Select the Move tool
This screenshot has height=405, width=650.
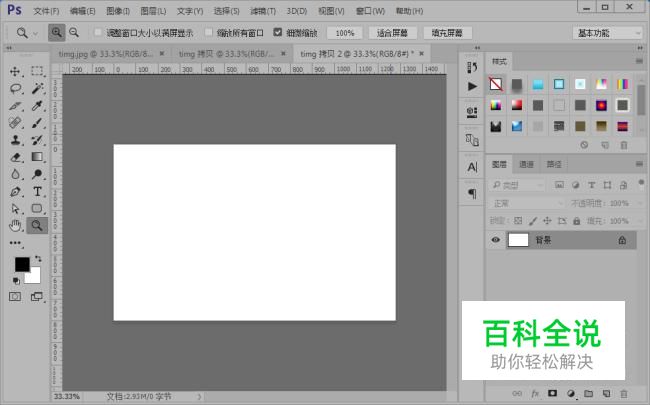(x=15, y=71)
